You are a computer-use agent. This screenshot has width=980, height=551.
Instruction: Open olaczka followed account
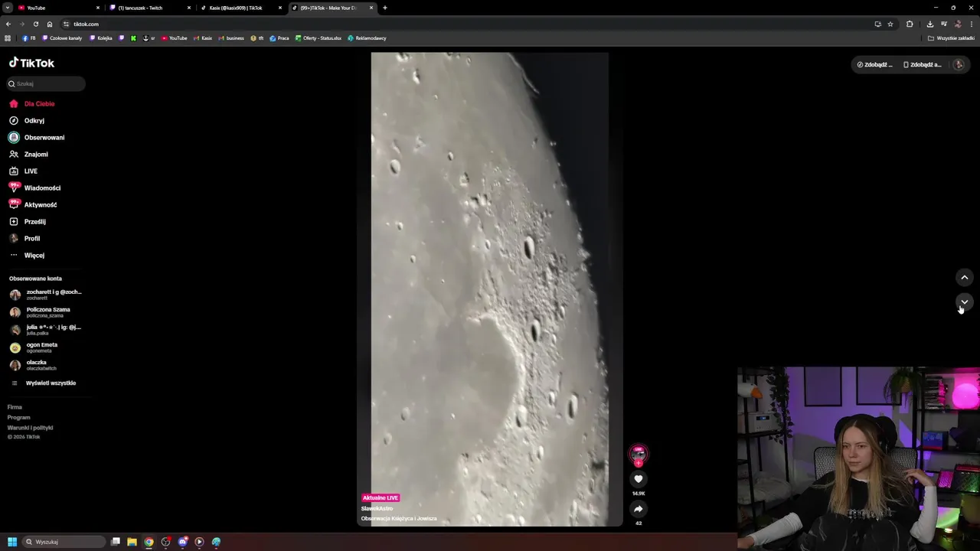(x=33, y=365)
